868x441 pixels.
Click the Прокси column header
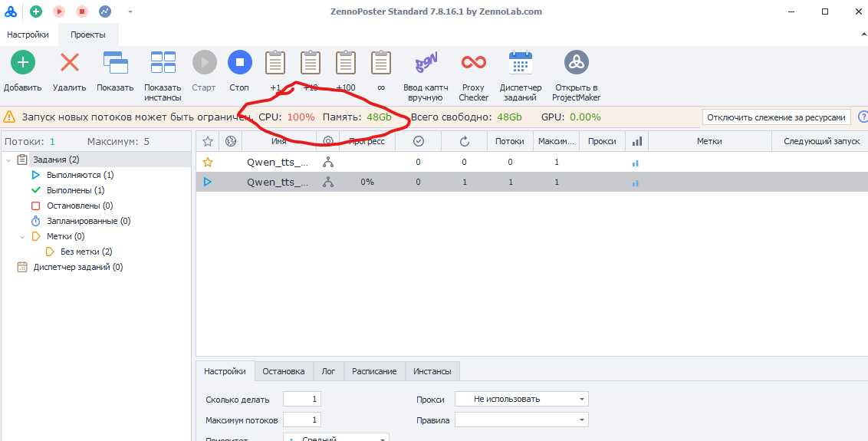tap(602, 141)
